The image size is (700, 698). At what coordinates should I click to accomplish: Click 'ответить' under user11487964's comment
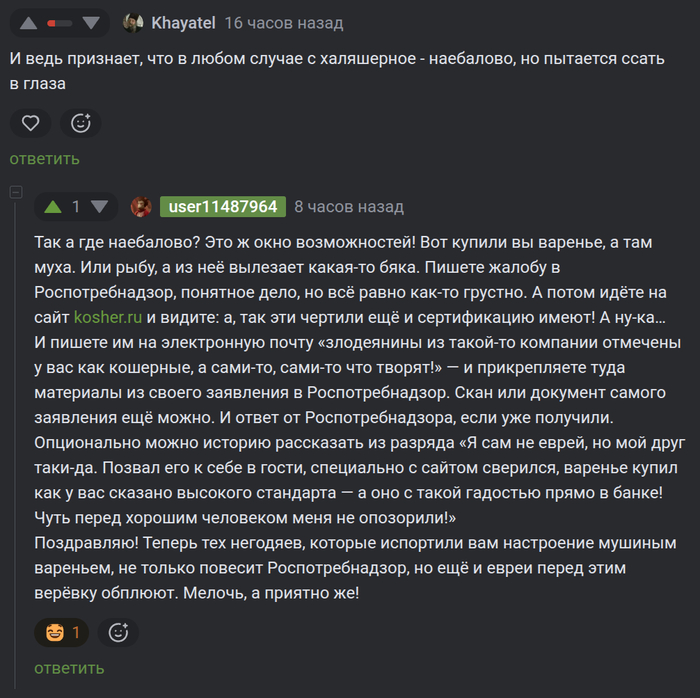(69, 668)
